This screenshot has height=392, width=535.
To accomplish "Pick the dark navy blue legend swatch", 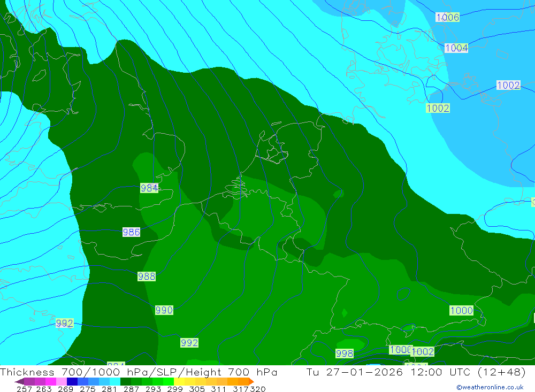I will tap(71, 381).
